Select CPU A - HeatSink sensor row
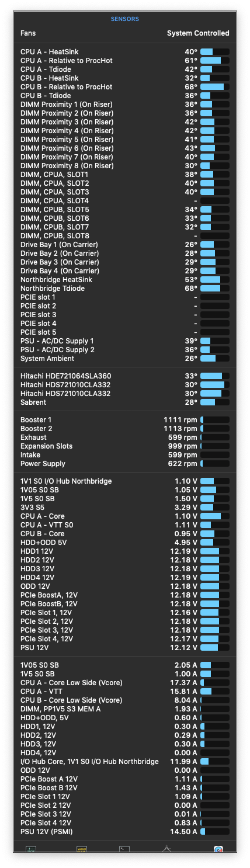Image resolution: width=250 pixels, height=868 pixels. pyautogui.click(x=125, y=52)
